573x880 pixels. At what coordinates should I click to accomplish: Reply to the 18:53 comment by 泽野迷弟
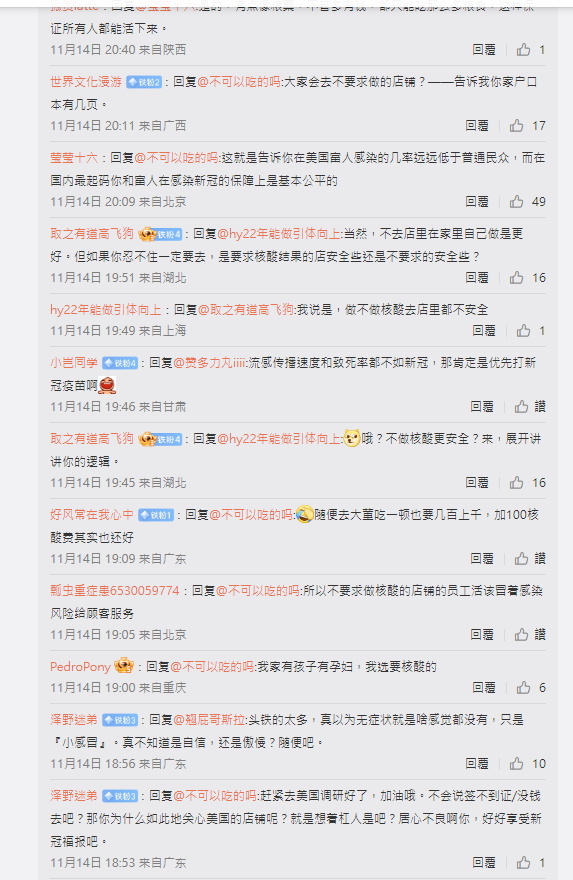(484, 863)
